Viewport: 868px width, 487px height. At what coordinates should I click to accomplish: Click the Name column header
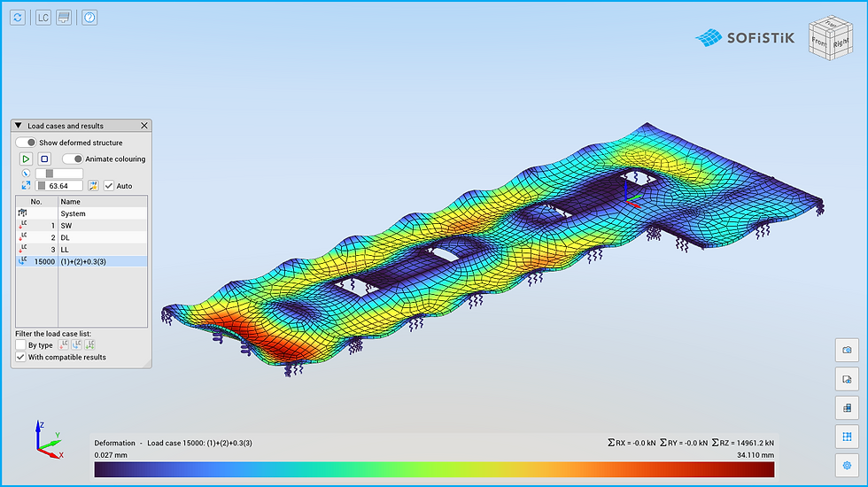[x=103, y=202]
